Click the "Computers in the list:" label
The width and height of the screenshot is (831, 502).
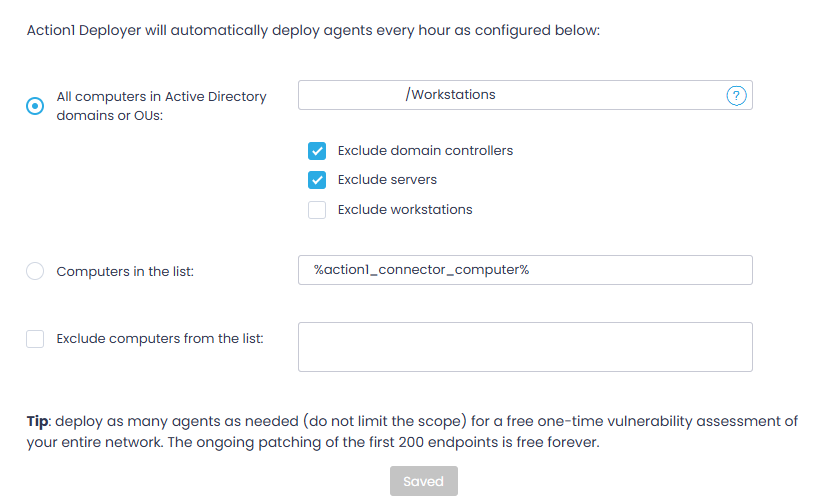pyautogui.click(x=125, y=271)
